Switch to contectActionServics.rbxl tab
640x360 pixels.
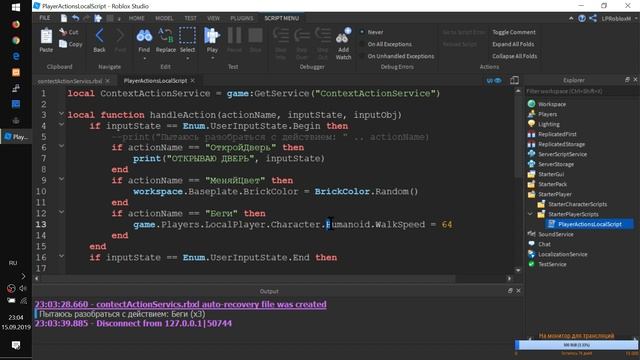(70, 81)
